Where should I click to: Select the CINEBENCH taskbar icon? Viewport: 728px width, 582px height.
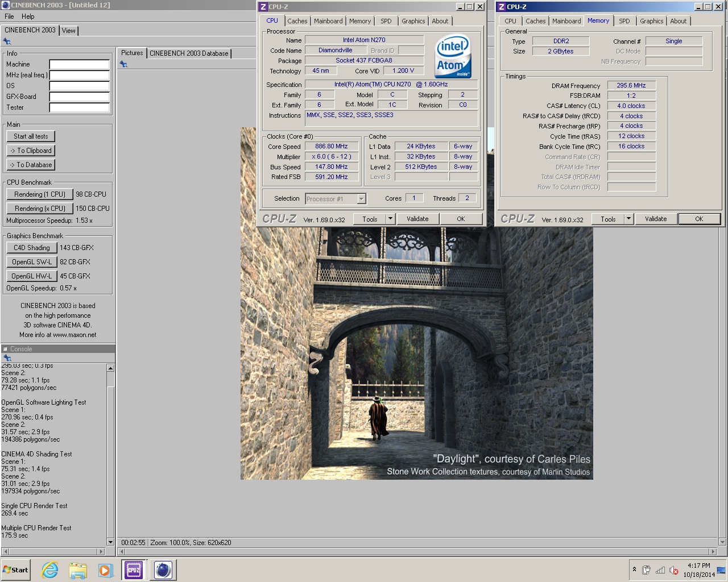(163, 570)
